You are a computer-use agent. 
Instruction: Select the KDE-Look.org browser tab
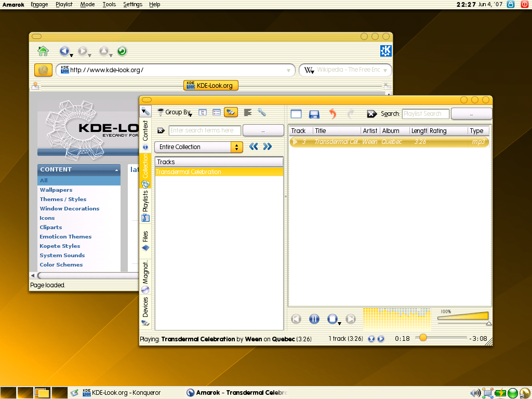[211, 86]
